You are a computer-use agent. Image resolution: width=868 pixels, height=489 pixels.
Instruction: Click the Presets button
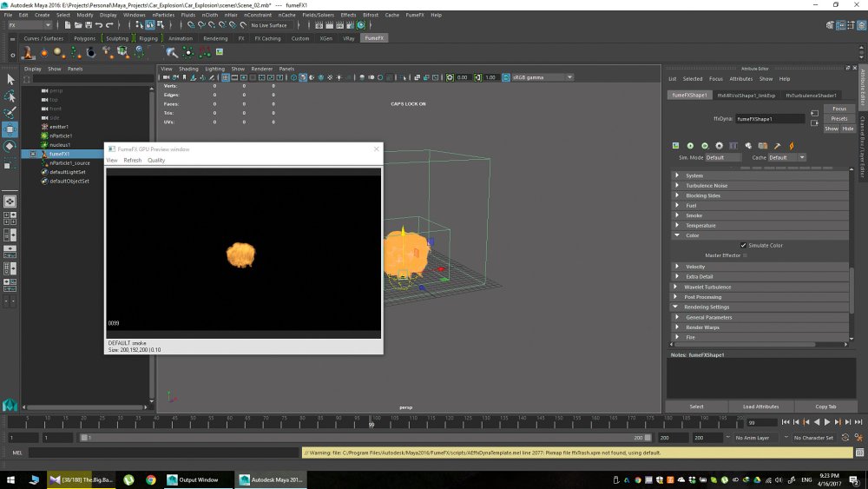pyautogui.click(x=839, y=118)
